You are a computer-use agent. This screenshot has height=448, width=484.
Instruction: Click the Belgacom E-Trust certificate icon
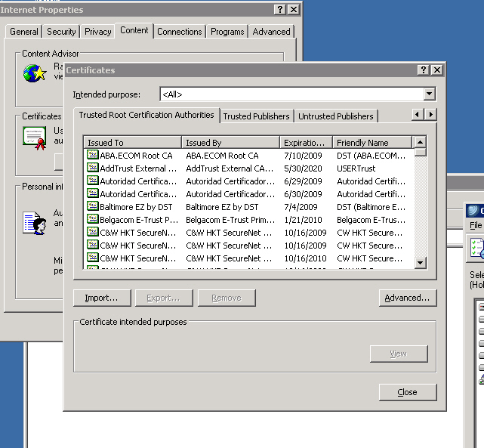coord(93,219)
